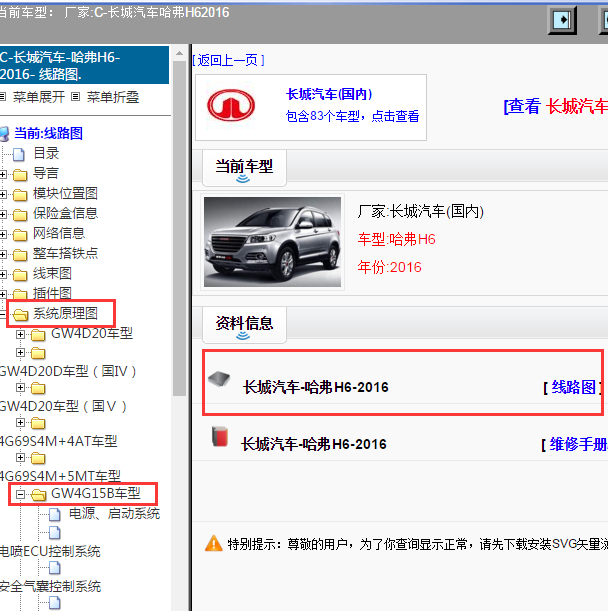The image size is (608, 611).
Task: Open 电喷ECU控制系统 tree entry
Action: 50,551
